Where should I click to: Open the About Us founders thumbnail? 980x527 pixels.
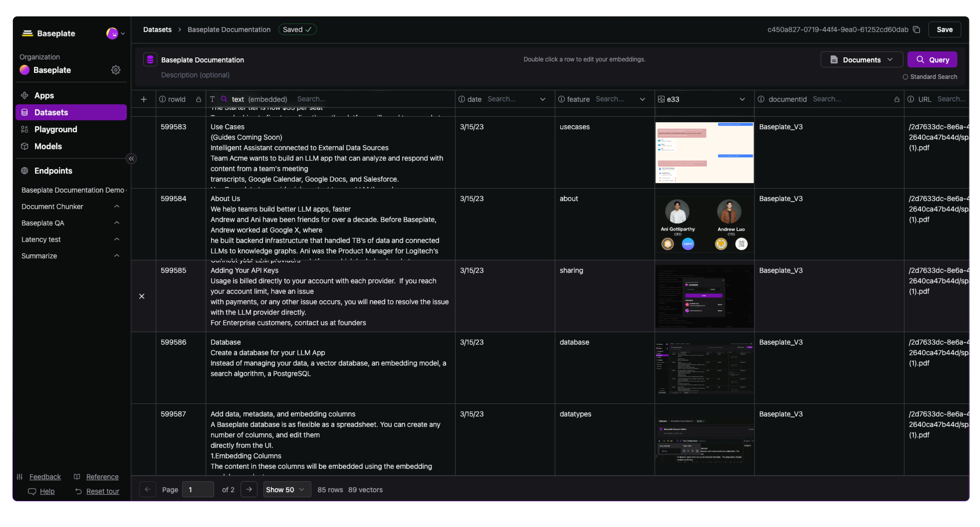[x=704, y=224]
